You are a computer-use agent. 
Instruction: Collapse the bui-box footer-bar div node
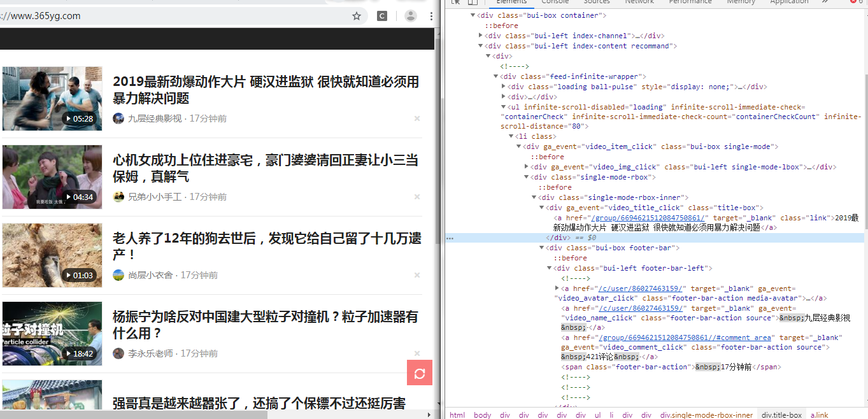click(x=542, y=248)
